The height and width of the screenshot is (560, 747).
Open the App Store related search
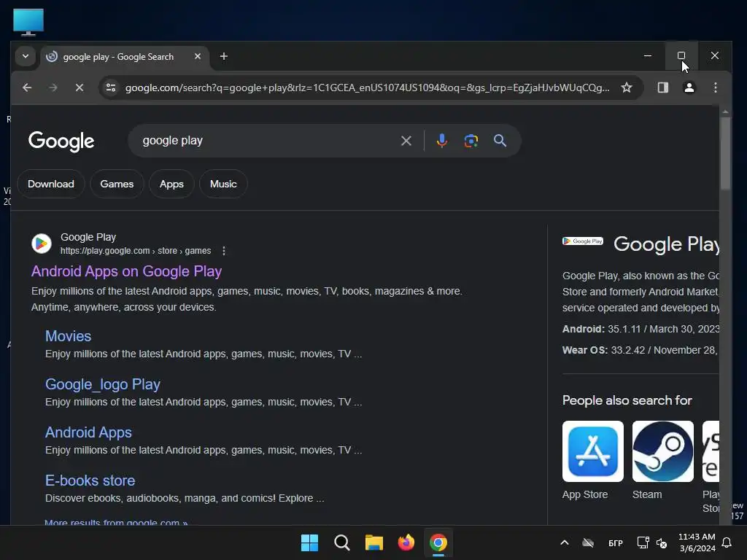click(x=592, y=451)
